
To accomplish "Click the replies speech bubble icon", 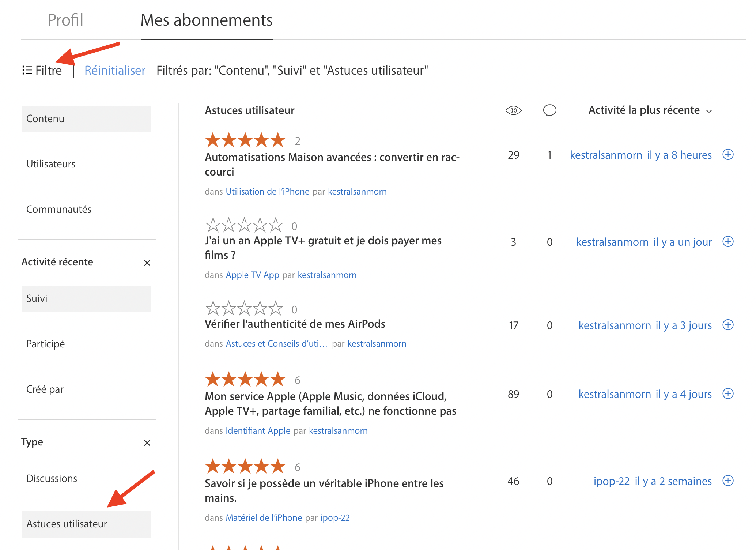I will tap(549, 110).
